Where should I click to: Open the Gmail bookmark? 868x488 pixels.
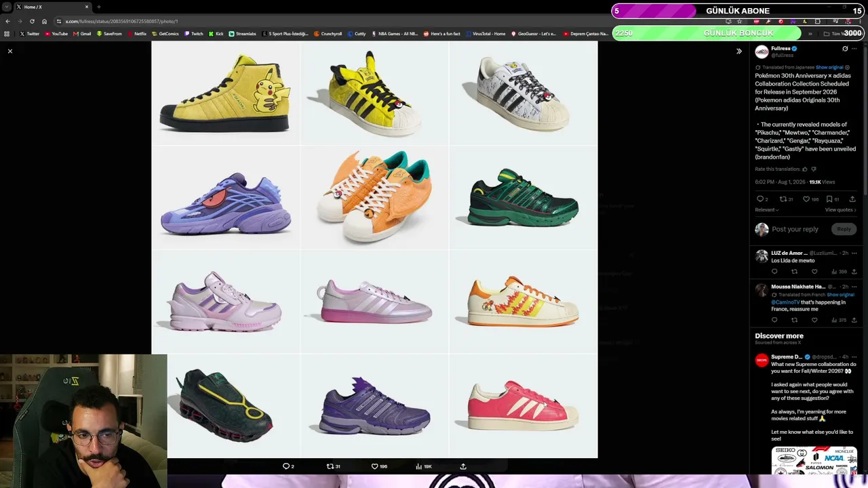(x=82, y=34)
